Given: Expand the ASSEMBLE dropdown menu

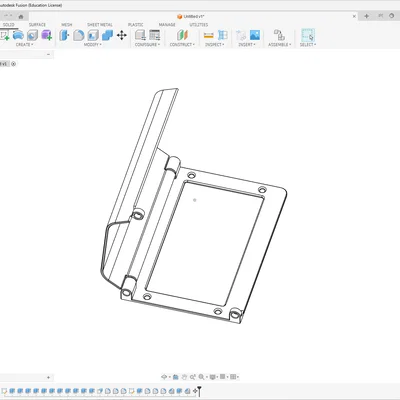Looking at the screenshot, I should pyautogui.click(x=280, y=44).
